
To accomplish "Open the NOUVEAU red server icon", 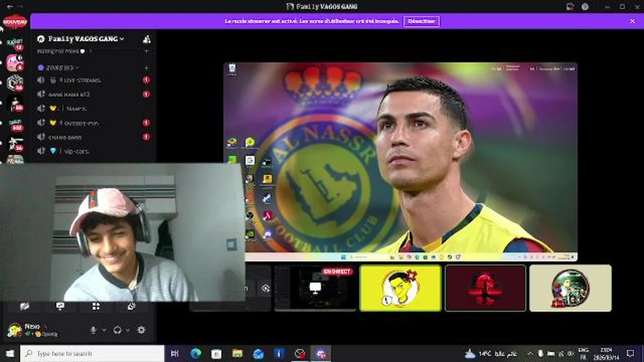I will click(x=15, y=22).
